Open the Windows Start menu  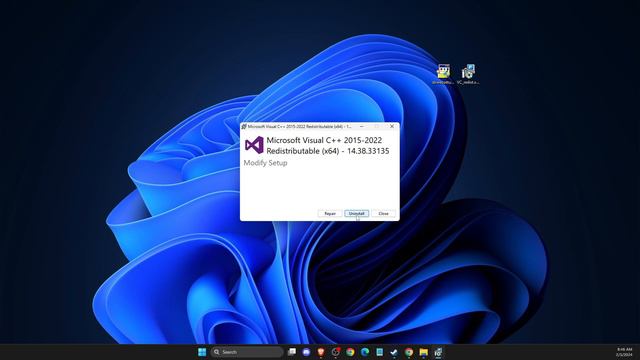[202, 352]
